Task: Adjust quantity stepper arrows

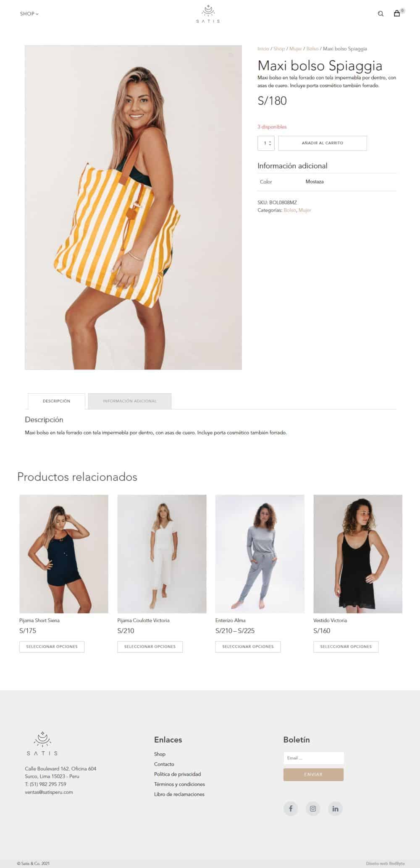Action: click(270, 143)
